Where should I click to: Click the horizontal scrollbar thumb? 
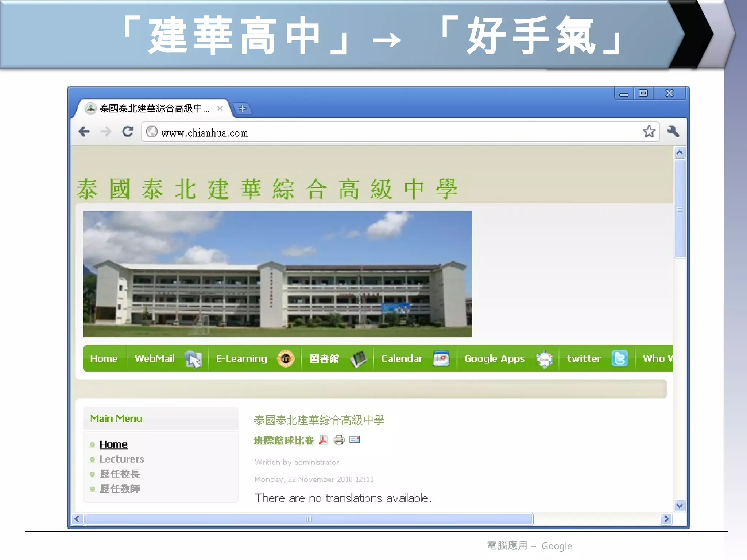point(309,519)
